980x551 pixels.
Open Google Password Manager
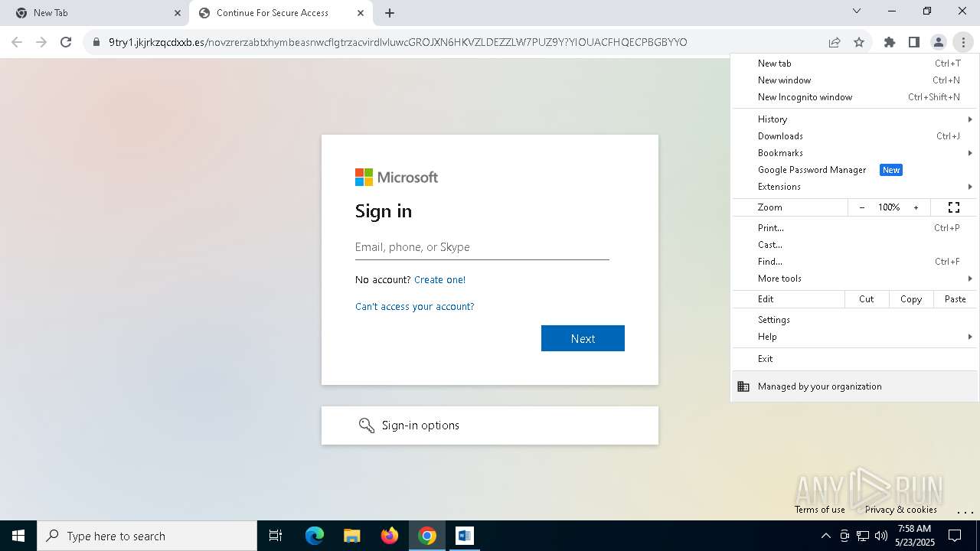point(855,170)
